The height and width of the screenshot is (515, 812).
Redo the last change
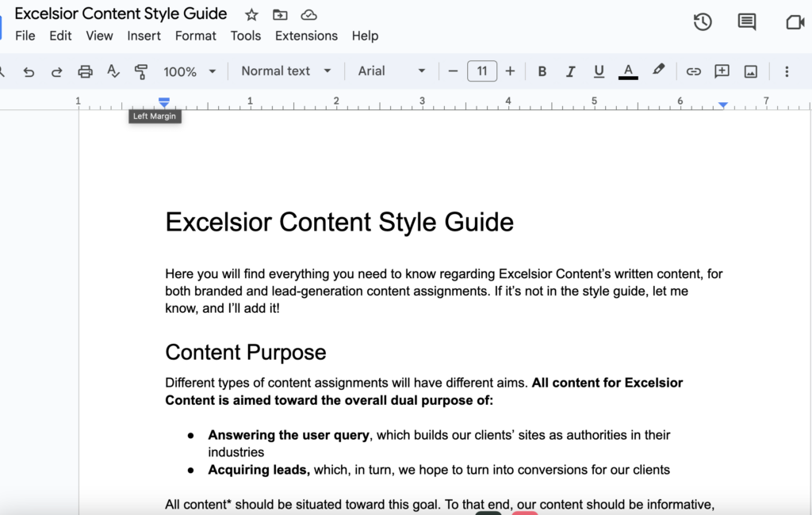coord(56,71)
